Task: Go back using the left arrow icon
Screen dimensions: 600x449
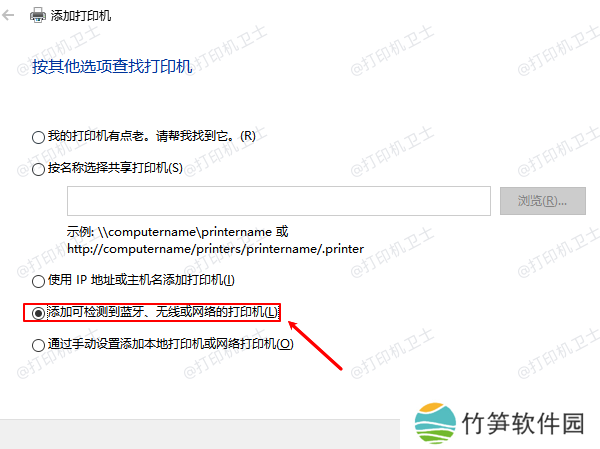Action: click(8, 16)
